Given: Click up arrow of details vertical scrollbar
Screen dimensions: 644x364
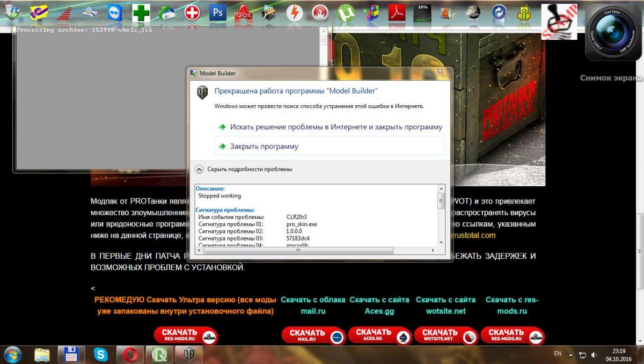Looking at the screenshot, I should pos(441,189).
